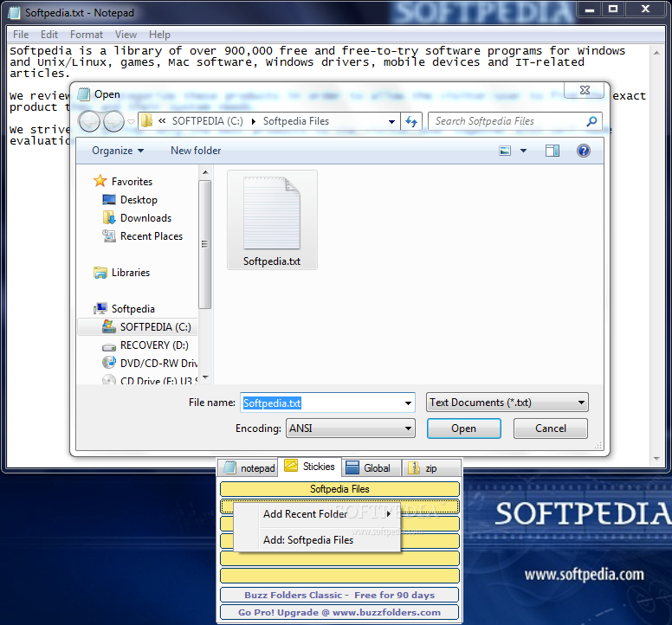The width and height of the screenshot is (672, 625).
Task: Open the blue Help question mark icon
Action: (x=584, y=151)
